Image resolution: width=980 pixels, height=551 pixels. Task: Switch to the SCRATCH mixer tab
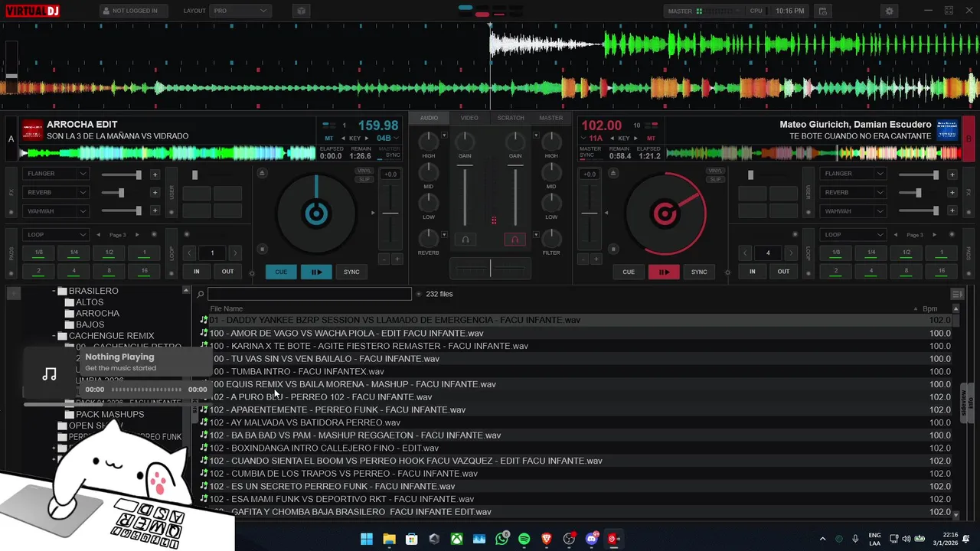pos(511,118)
